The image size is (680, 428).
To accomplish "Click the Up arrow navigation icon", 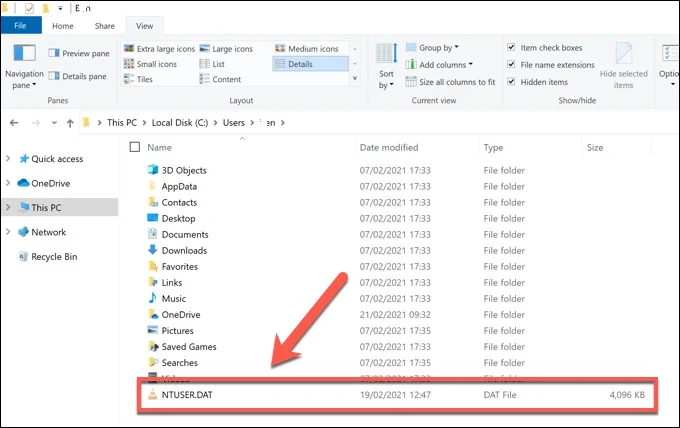I will [x=70, y=122].
